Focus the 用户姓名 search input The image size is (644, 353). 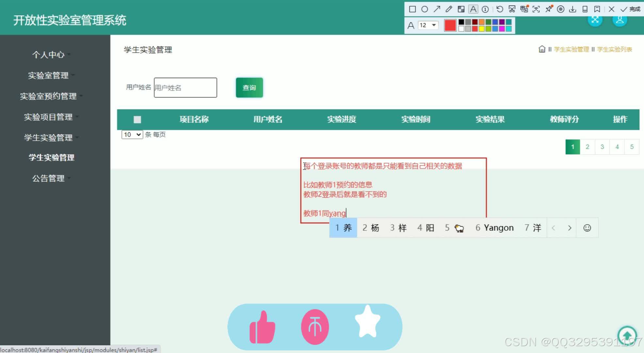185,88
